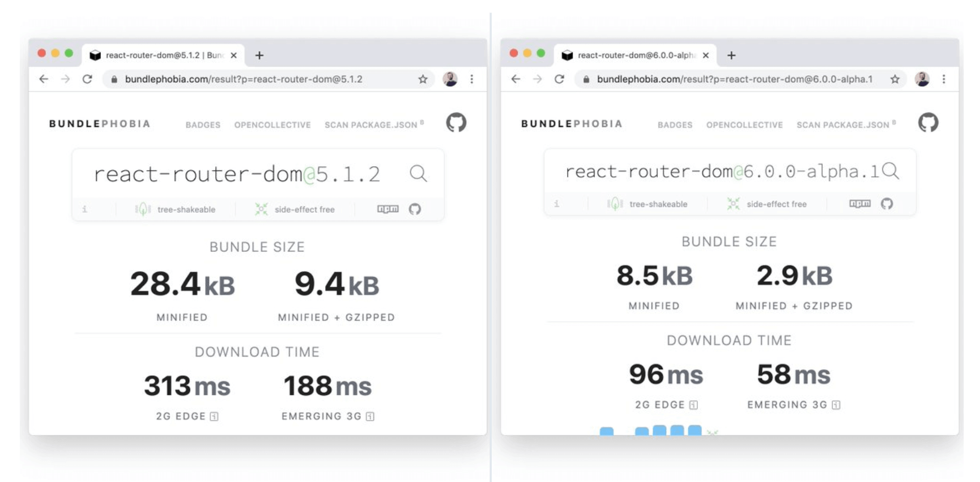Click back arrow in left browser window
The image size is (980, 482).
(44, 79)
